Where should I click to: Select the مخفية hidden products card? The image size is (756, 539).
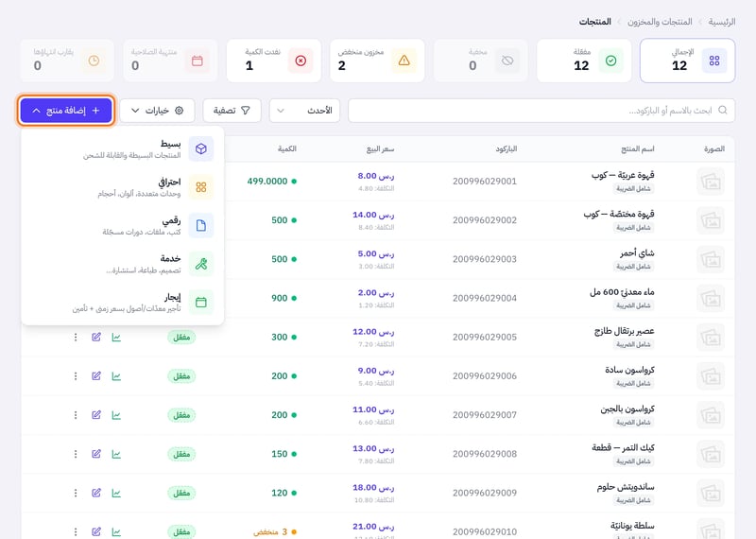(481, 61)
